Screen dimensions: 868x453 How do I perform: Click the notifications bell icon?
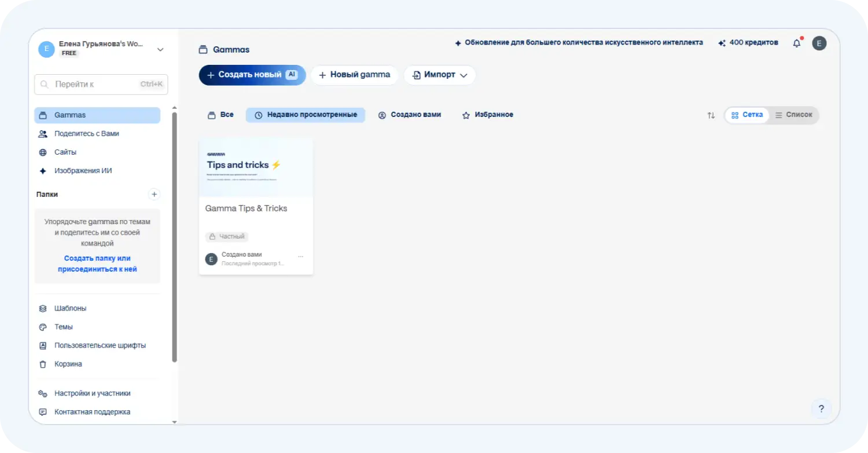tap(797, 43)
